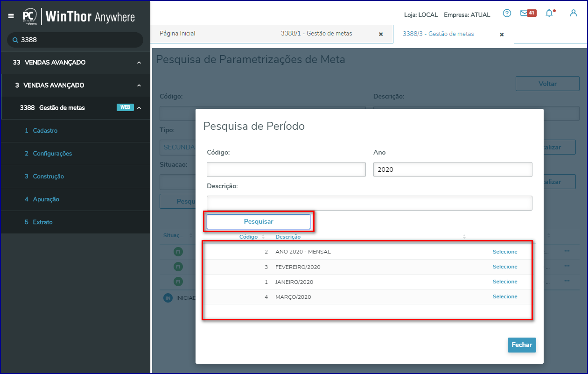Select the ANO 2020 - MENSAL period
The width and height of the screenshot is (588, 374).
pos(505,252)
